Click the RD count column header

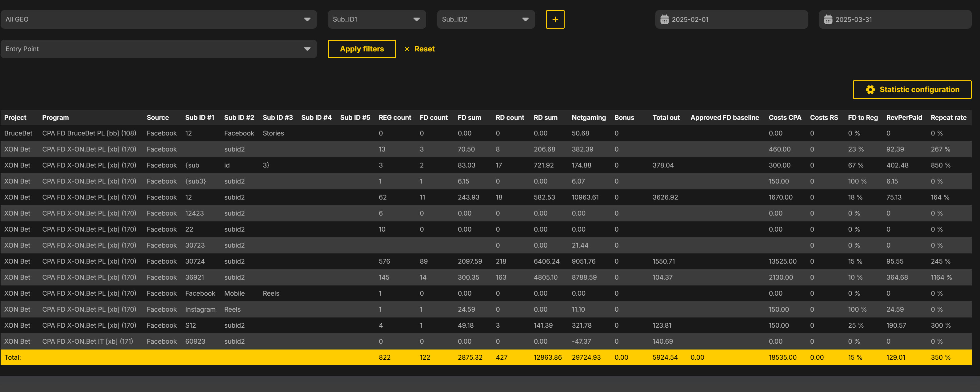coord(510,118)
